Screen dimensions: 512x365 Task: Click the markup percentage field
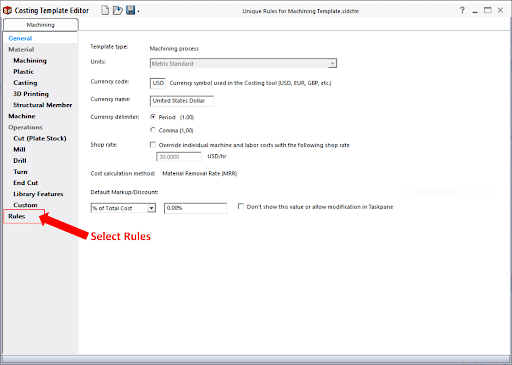pos(195,208)
